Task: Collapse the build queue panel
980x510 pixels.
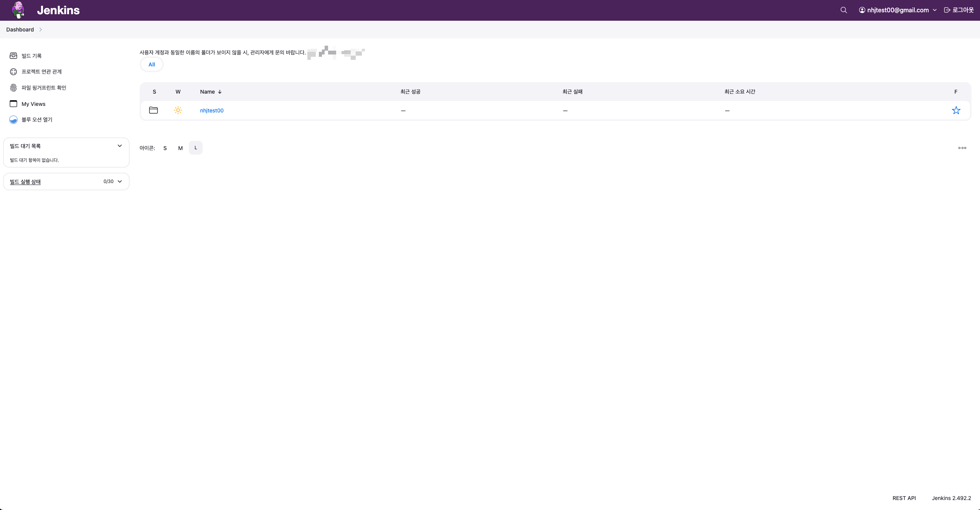Action: point(120,146)
